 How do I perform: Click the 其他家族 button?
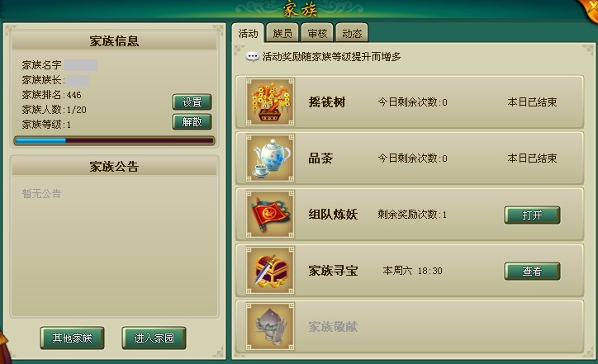72,338
